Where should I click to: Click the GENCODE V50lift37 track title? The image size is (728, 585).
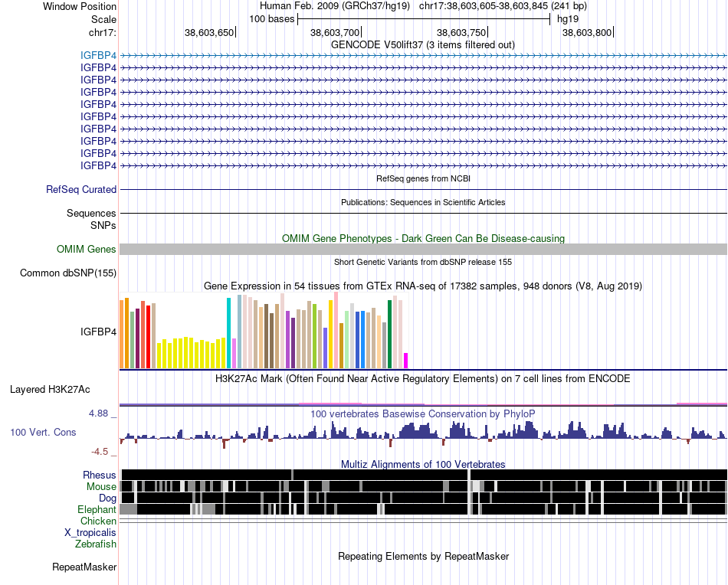(x=422, y=45)
